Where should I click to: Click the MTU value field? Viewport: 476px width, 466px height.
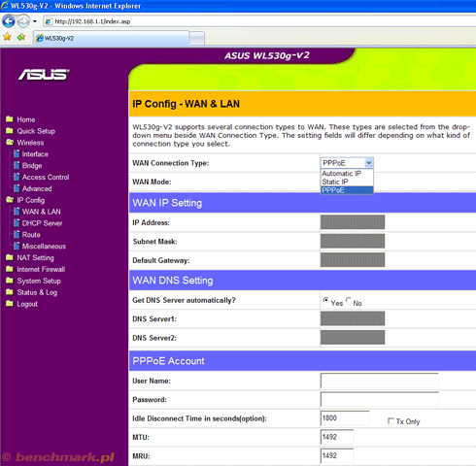pos(337,437)
